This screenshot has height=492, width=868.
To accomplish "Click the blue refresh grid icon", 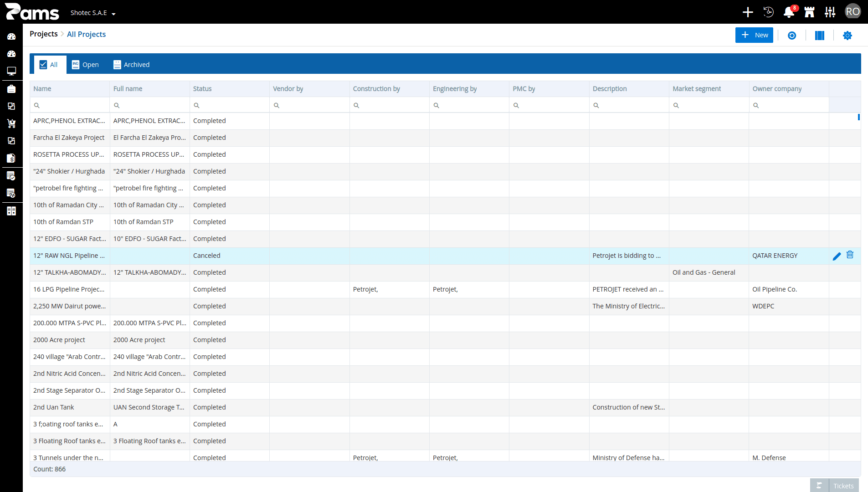I will (x=792, y=36).
